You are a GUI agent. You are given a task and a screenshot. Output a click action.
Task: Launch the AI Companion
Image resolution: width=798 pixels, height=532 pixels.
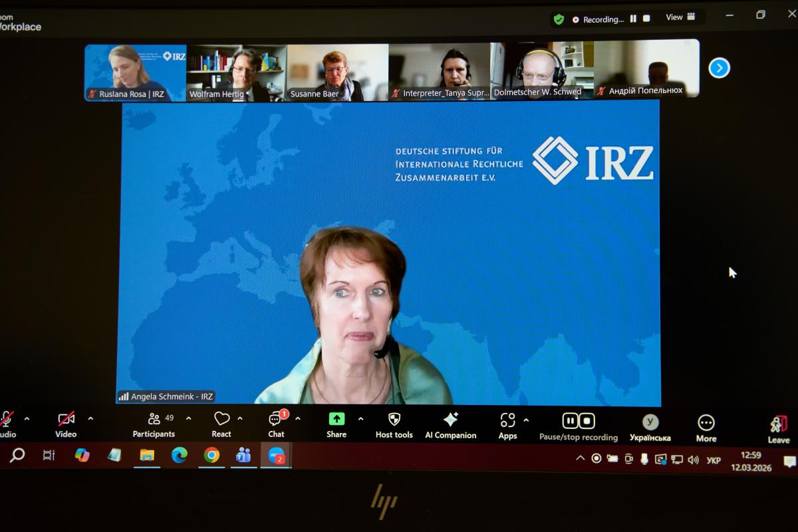[450, 424]
